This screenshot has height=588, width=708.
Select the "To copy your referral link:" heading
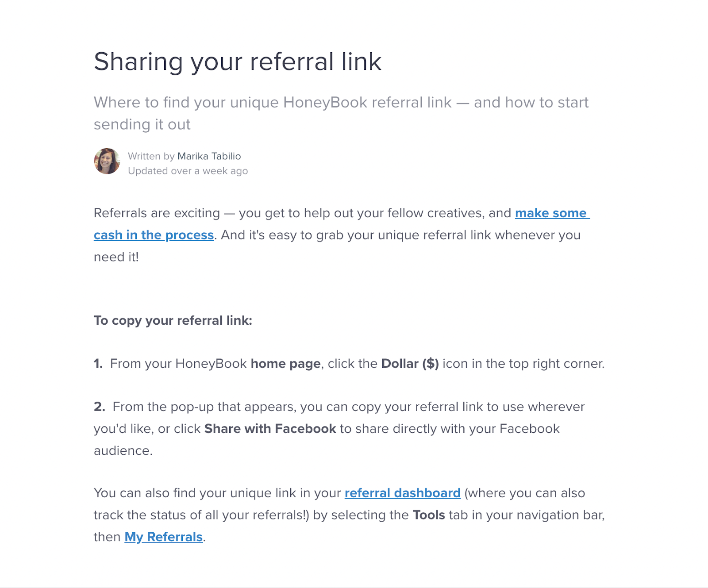pyautogui.click(x=173, y=320)
